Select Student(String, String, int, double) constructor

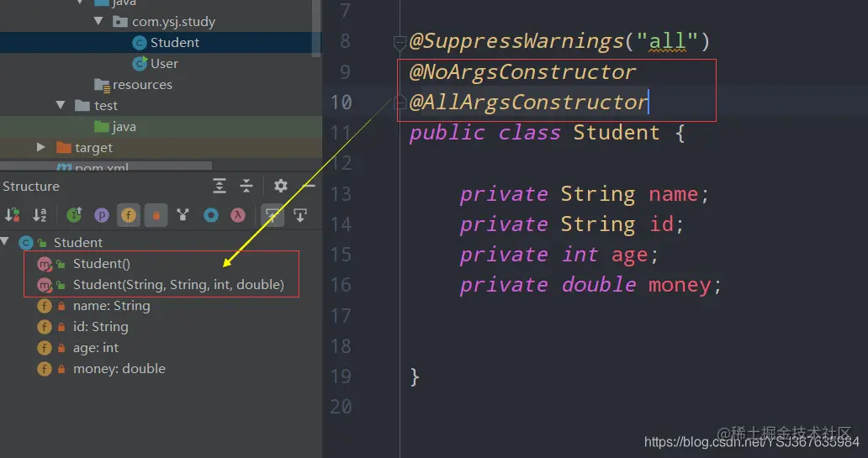coord(178,284)
